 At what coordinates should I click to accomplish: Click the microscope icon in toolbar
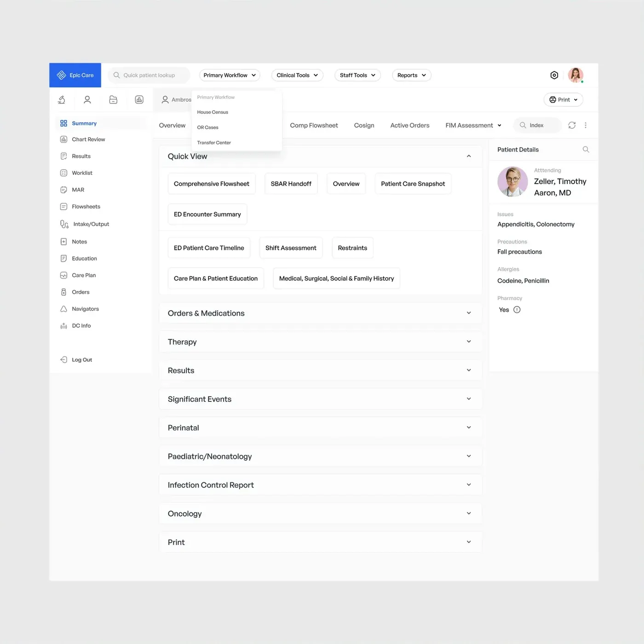coord(62,99)
